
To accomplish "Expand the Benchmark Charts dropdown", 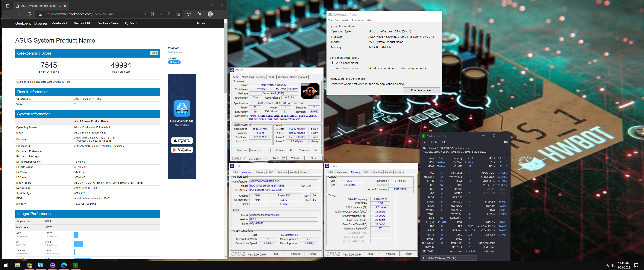I will (109, 23).
